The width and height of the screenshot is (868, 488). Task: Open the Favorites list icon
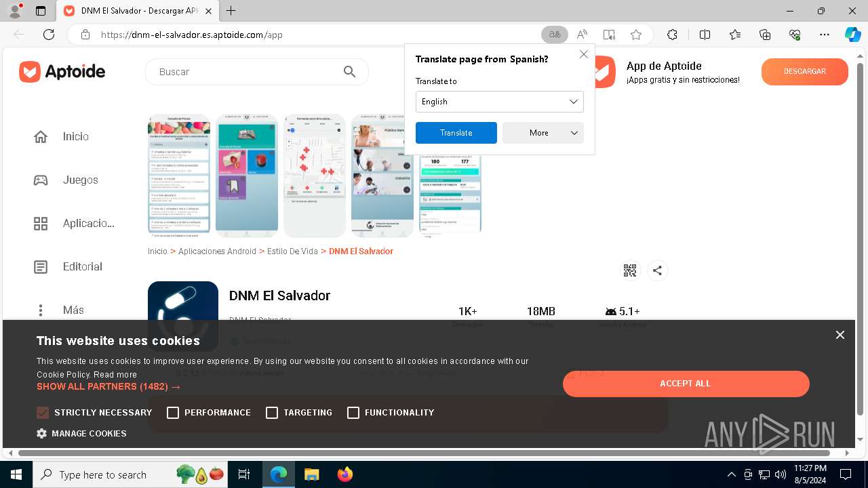(x=735, y=35)
